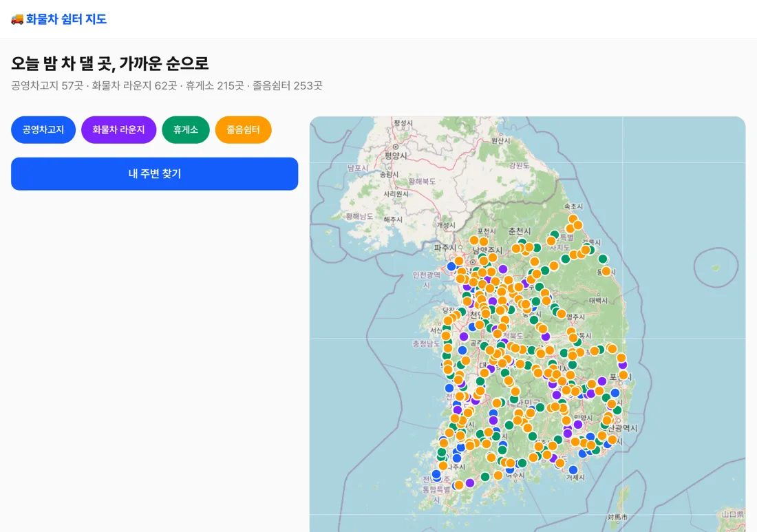Toggle the 공영차고지 filter chip
This screenshot has width=757, height=532.
pyautogui.click(x=43, y=130)
